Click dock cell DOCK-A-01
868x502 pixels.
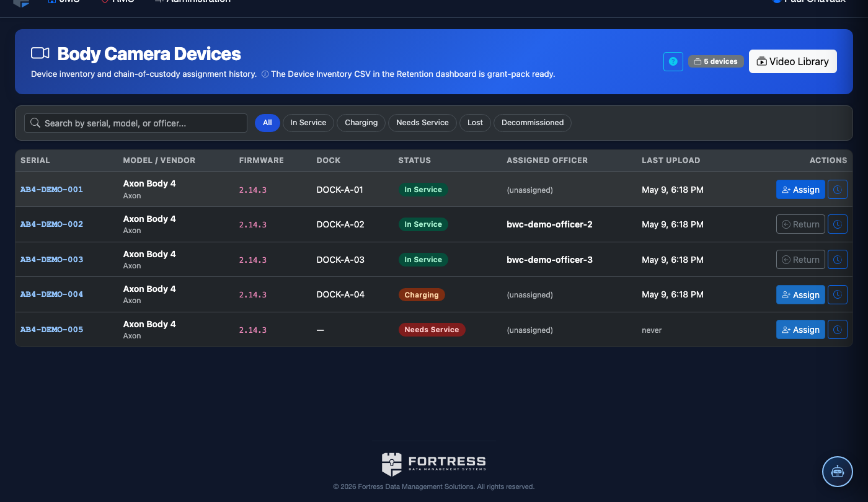point(340,190)
